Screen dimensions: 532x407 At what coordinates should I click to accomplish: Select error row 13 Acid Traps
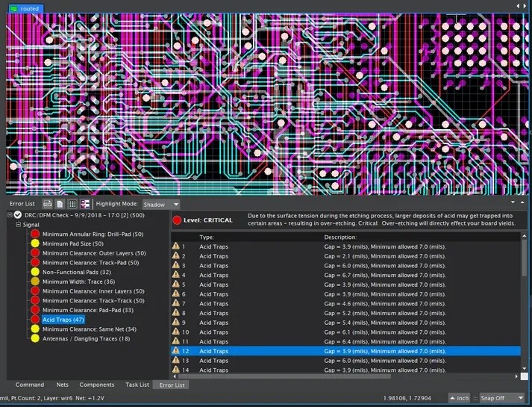click(345, 361)
